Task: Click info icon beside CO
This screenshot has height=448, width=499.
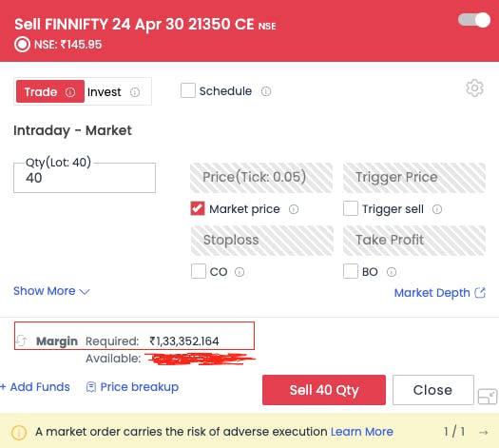Action: (x=240, y=272)
